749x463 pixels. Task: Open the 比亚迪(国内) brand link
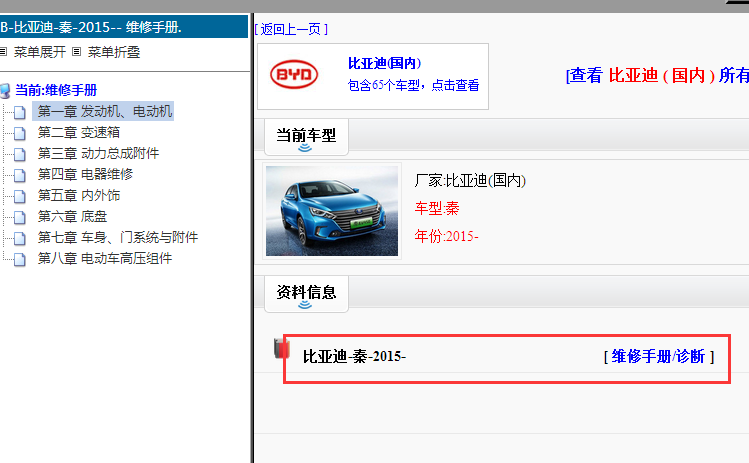point(384,63)
